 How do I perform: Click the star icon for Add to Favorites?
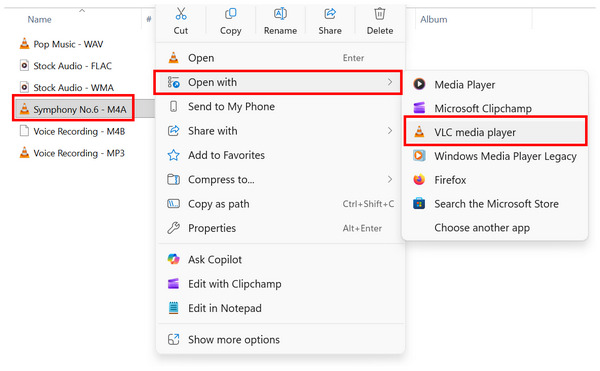(173, 155)
